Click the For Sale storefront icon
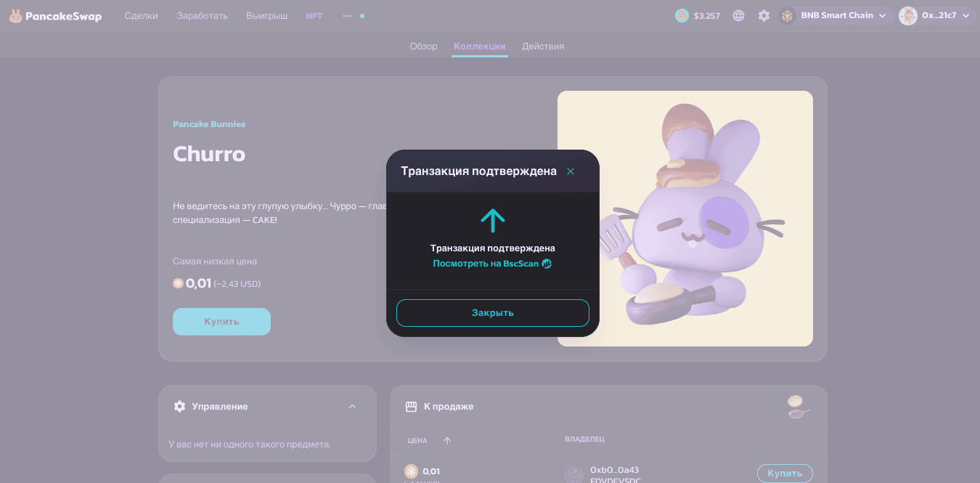This screenshot has height=483, width=980. click(x=411, y=407)
